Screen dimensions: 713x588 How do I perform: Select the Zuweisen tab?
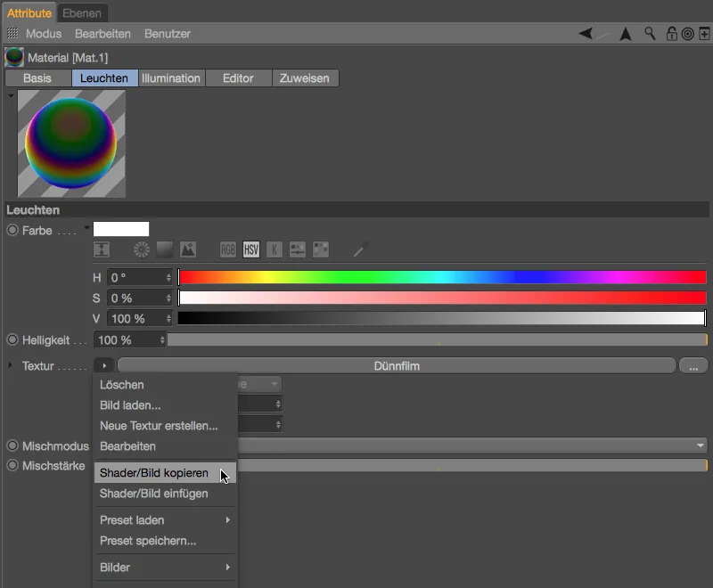(x=305, y=78)
